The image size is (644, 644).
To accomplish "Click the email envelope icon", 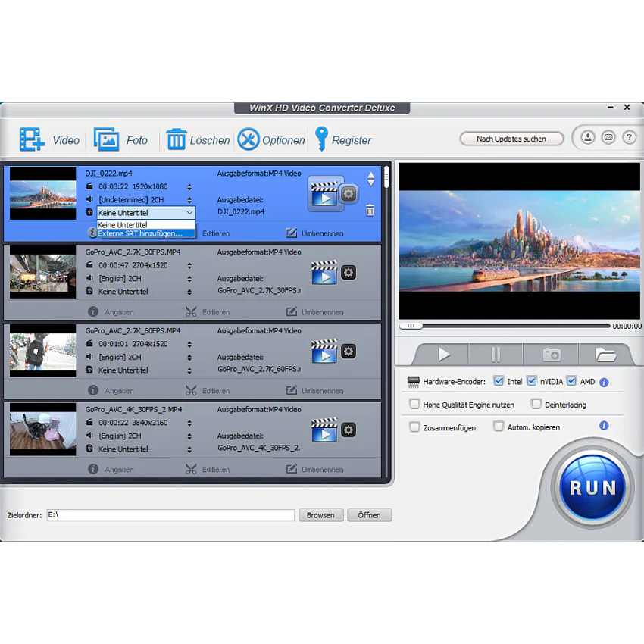I will [608, 137].
